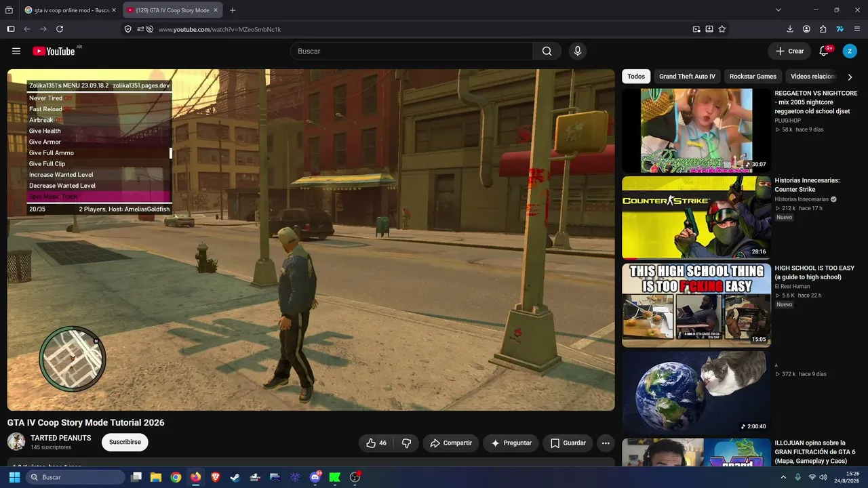The width and height of the screenshot is (868, 488).
Task: Focus the YouTube Buscar search field
Action: (x=412, y=51)
